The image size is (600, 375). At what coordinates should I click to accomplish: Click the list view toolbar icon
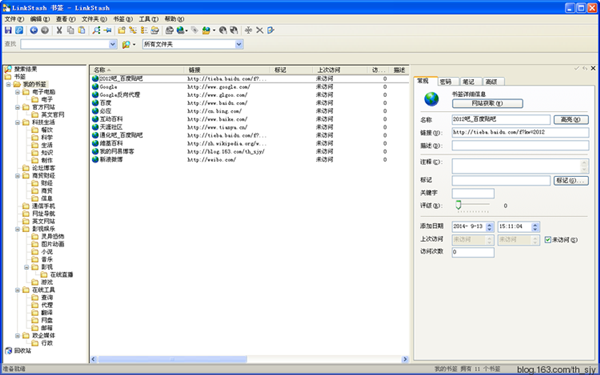(144, 30)
